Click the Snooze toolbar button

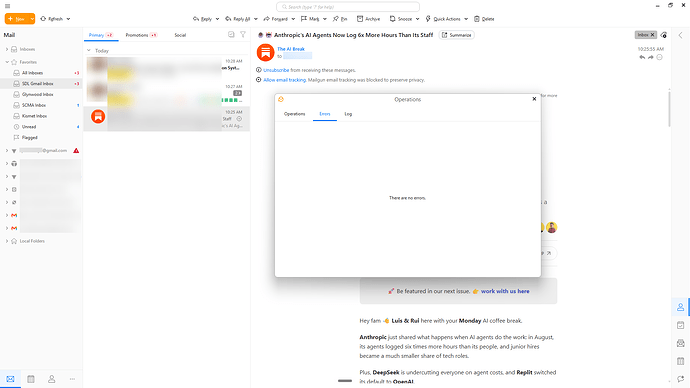click(x=401, y=19)
